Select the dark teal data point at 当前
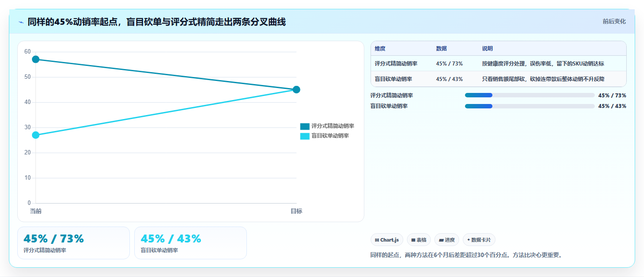The height and width of the screenshot is (277, 644). point(36,59)
